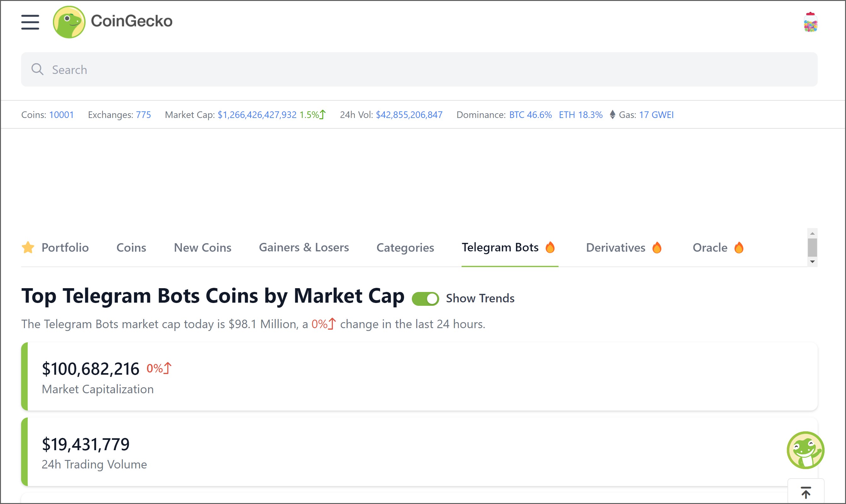Expand the Derivatives trending section
The width and height of the screenshot is (846, 504).
[623, 248]
